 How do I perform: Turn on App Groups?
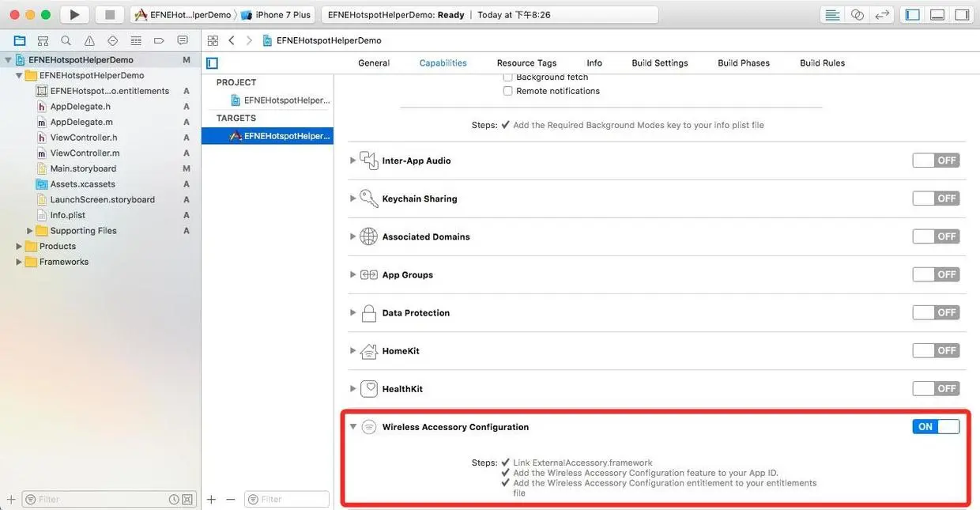(x=936, y=274)
